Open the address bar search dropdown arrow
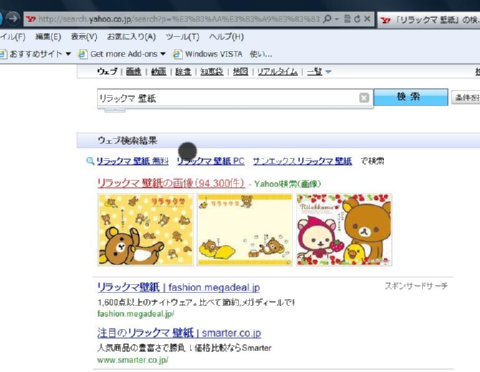The width and height of the screenshot is (480, 372). (x=337, y=19)
